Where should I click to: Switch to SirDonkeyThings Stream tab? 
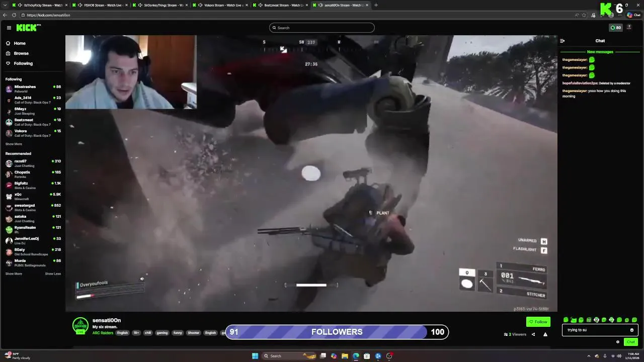point(160,5)
